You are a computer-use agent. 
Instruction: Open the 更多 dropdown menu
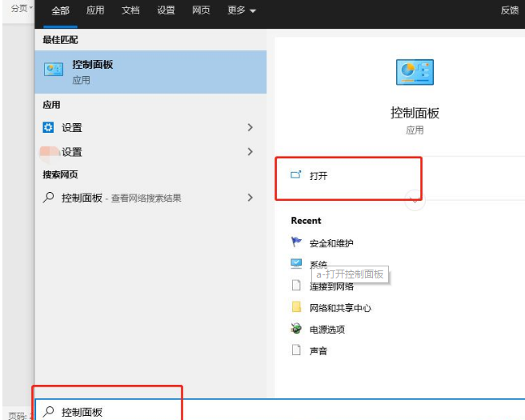242,10
